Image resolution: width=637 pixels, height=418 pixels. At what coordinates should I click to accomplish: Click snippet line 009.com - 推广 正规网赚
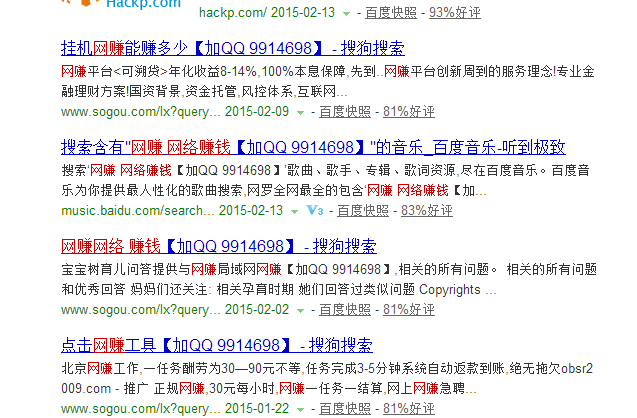pos(269,388)
